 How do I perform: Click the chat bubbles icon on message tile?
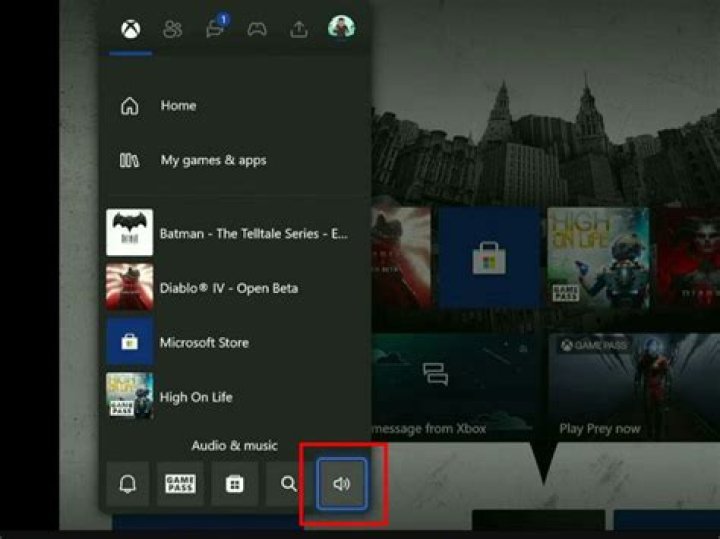pyautogui.click(x=435, y=373)
